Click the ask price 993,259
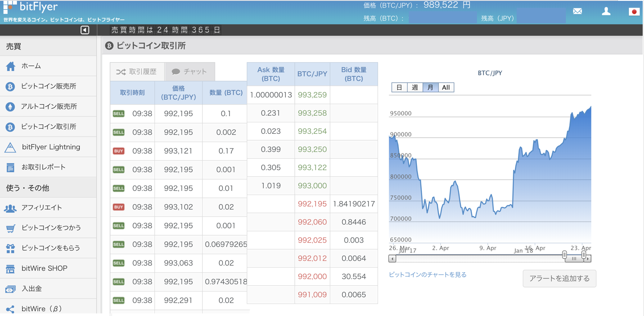Screen dimensions: 644x316 (x=312, y=95)
